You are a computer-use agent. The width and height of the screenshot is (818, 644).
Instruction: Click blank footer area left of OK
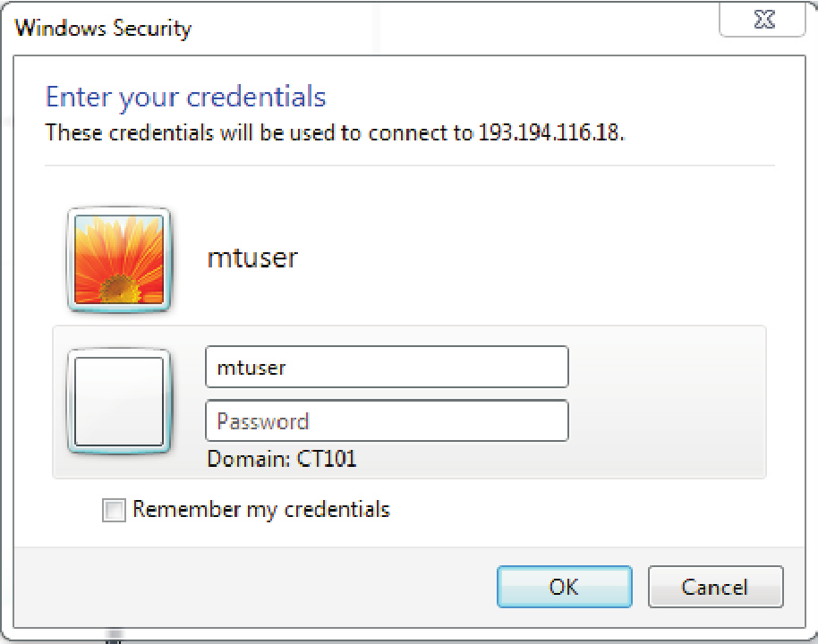tap(268, 587)
